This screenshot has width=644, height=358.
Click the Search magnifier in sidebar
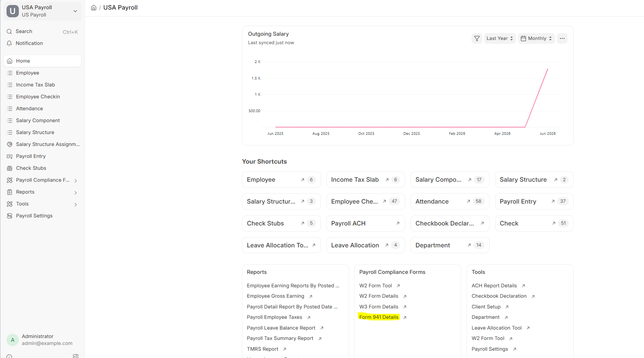tap(9, 31)
